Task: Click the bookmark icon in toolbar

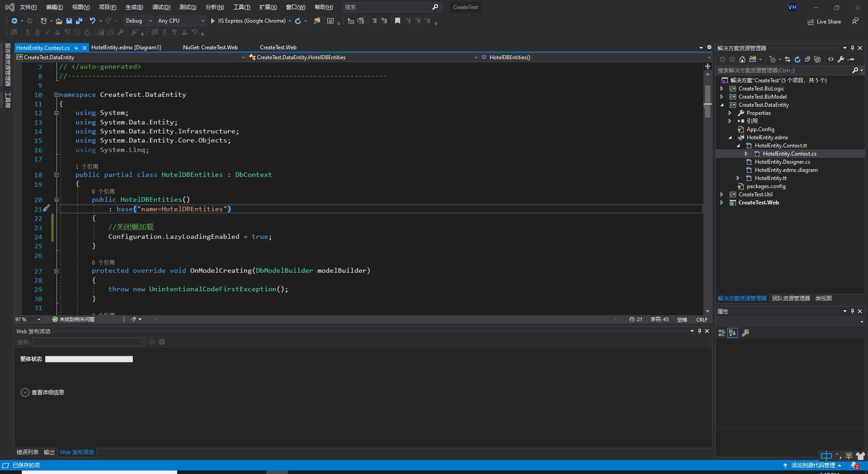Action: tap(397, 21)
